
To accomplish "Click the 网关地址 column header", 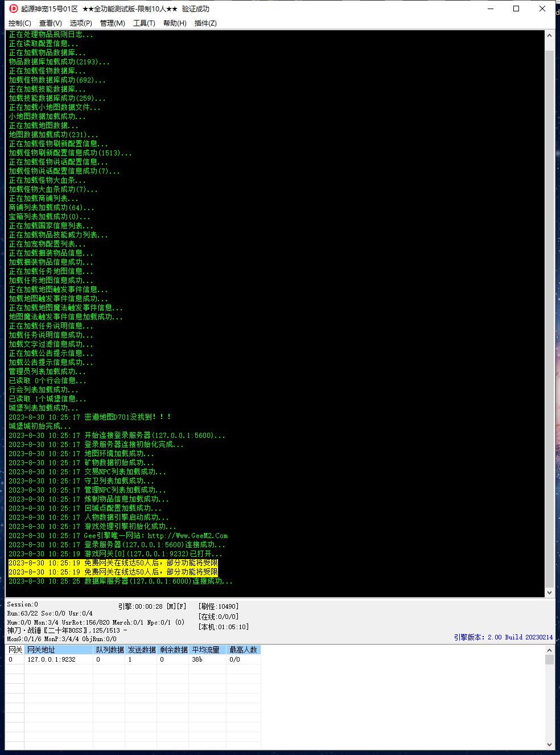I will point(59,650).
